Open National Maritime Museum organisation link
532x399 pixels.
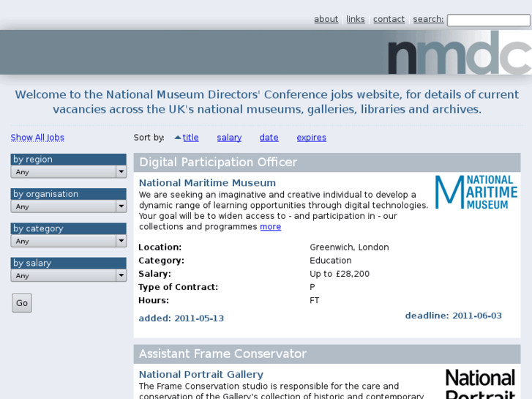click(207, 183)
